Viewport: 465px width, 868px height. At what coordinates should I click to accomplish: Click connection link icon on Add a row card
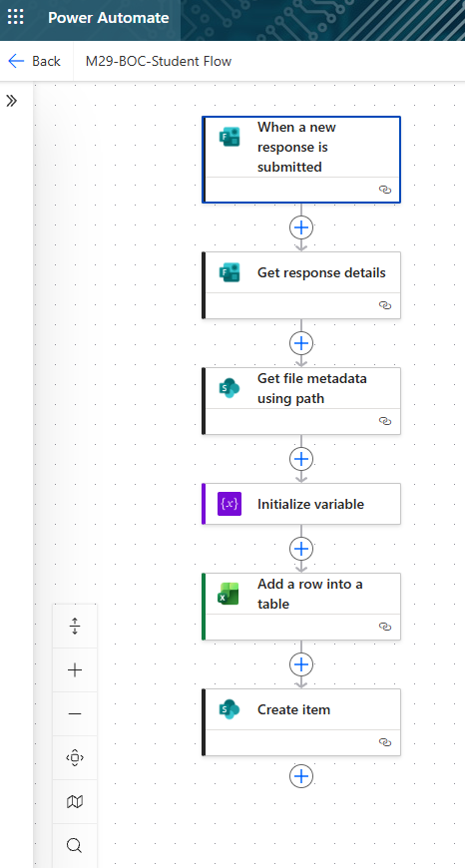[x=385, y=627]
